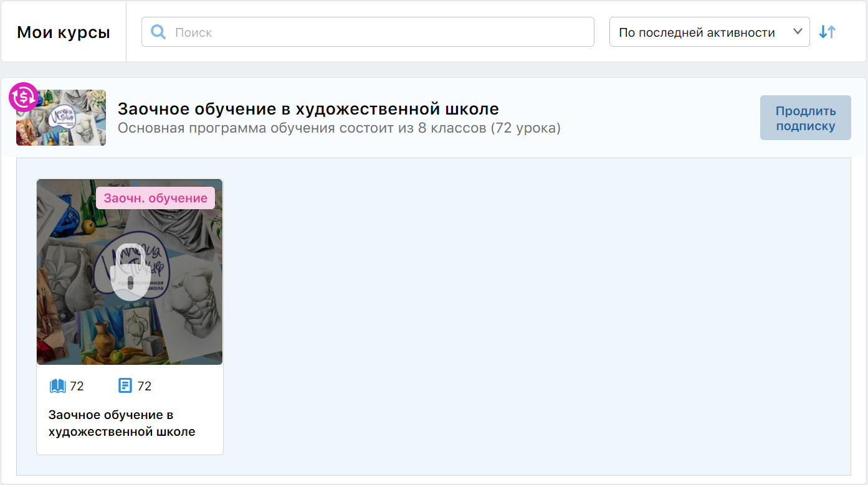Open the locked course cover image
Image resolution: width=868 pixels, height=485 pixels.
coord(130,271)
